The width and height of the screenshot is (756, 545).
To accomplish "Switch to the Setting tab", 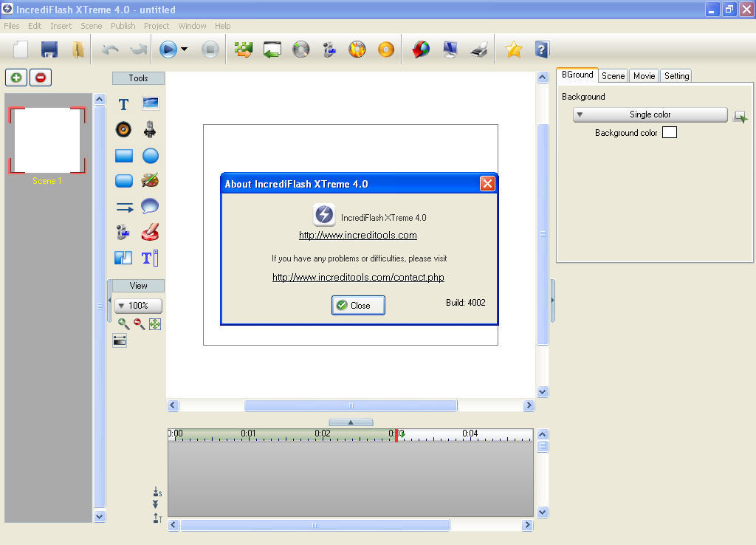I will click(x=676, y=76).
